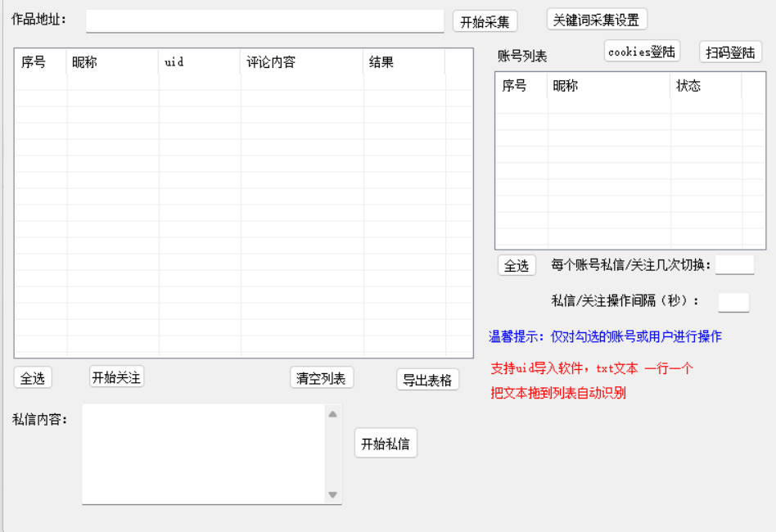This screenshot has width=776, height=532.
Task: Focus the 作品地址 input field
Action: tap(264, 21)
